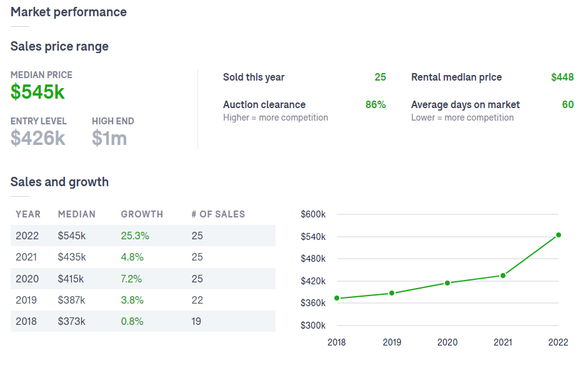The width and height of the screenshot is (588, 368).
Task: Click the GROWTH column header
Action: click(142, 214)
